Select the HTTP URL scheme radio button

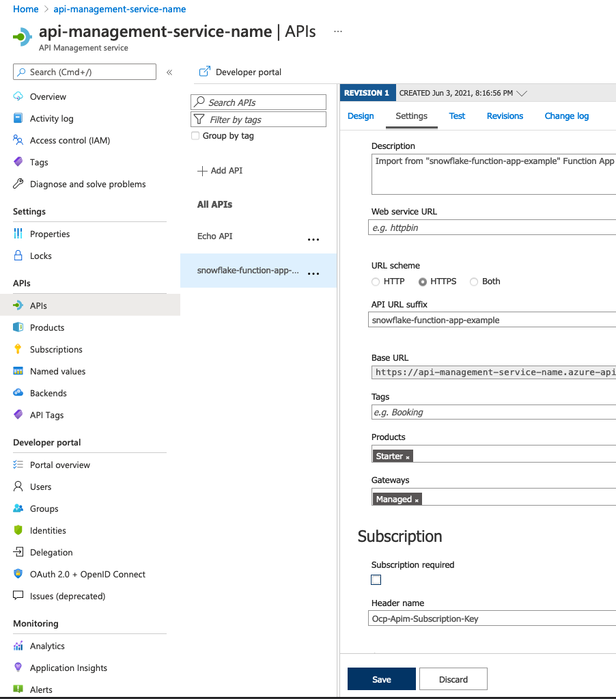coord(376,282)
